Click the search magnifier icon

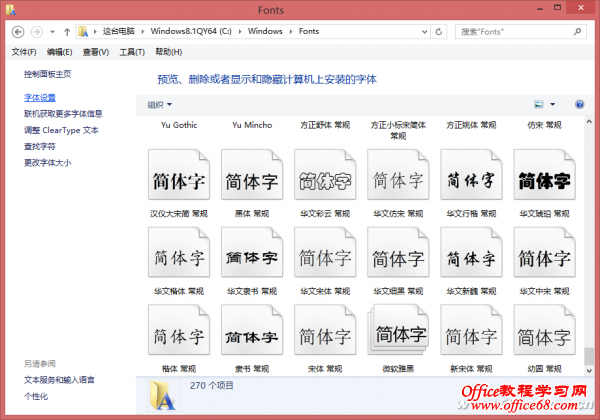coord(577,32)
